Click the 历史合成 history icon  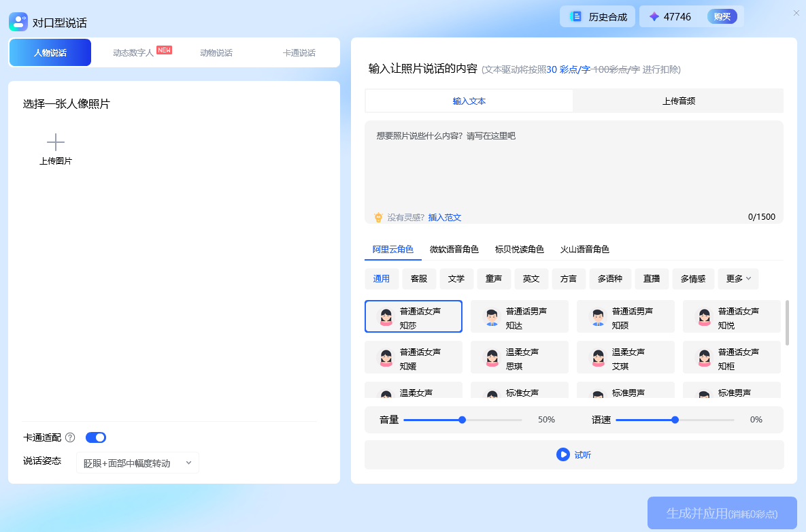[x=575, y=16]
